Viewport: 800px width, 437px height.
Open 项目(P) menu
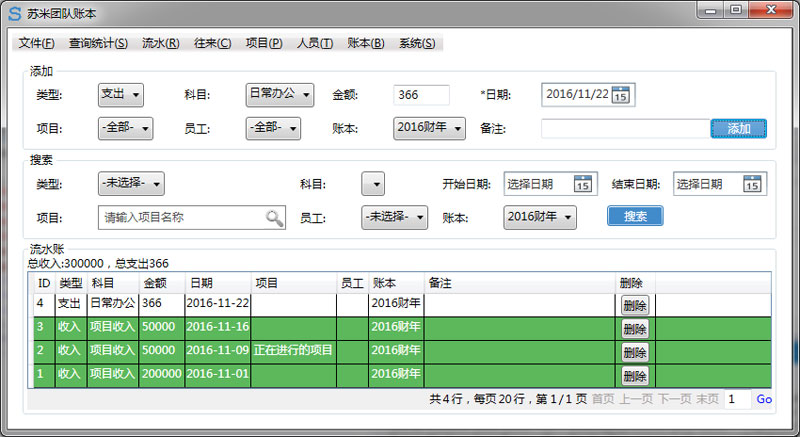(264, 43)
